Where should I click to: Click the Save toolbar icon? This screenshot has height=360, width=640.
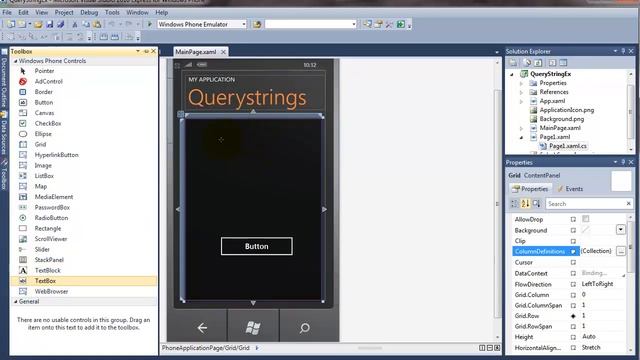(49, 24)
